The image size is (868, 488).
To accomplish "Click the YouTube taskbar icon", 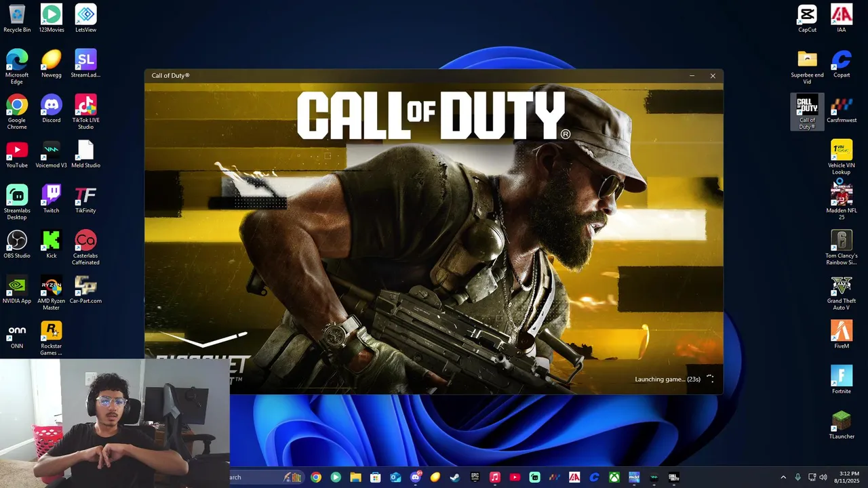I will point(515,477).
